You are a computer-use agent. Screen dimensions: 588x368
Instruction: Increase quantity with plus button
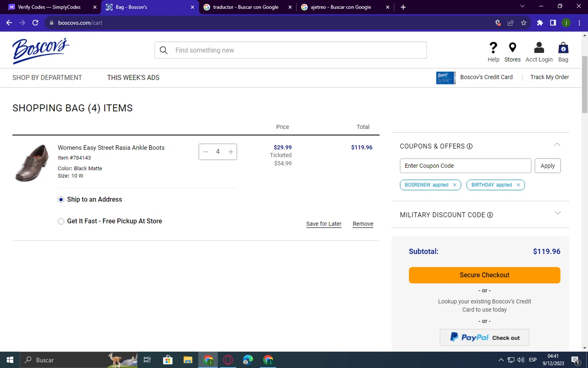tap(231, 152)
